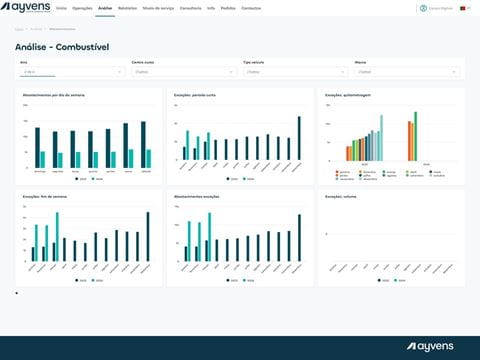The height and width of the screenshot is (360, 480).
Task: Click the fevereiro legend swatch in quilometragem chart
Action: tap(360, 172)
